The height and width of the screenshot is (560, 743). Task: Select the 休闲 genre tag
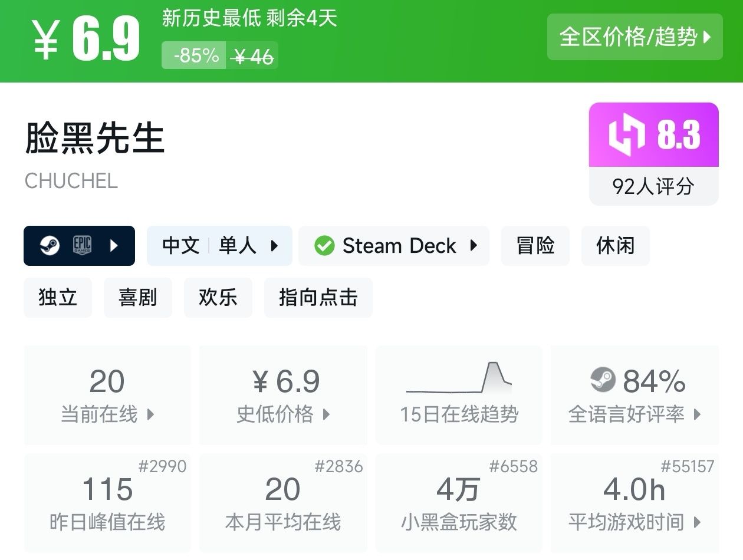point(615,246)
